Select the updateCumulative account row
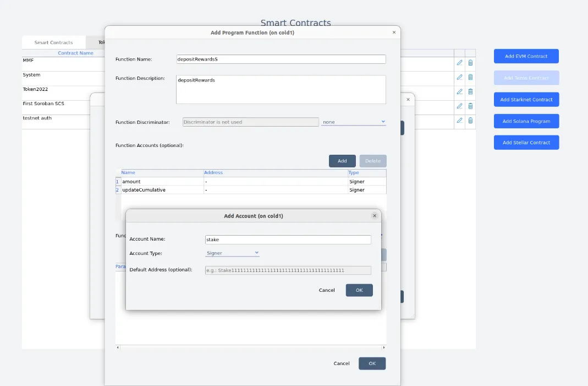 pos(251,190)
